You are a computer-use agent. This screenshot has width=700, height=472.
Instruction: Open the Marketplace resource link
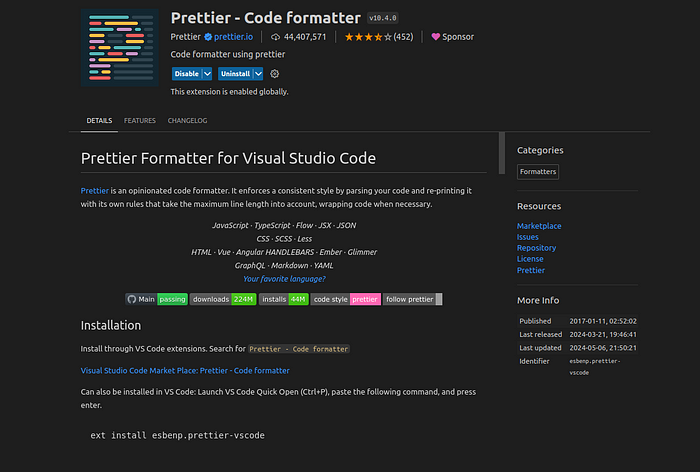(539, 226)
